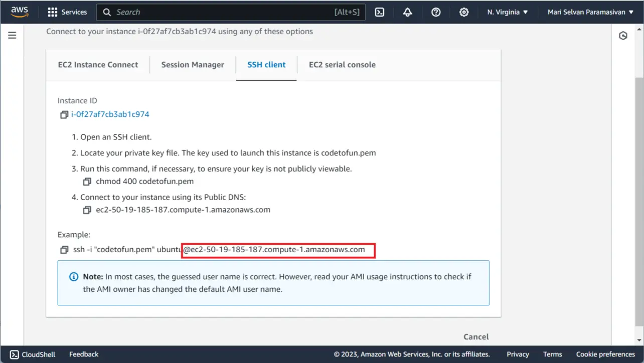
Task: Click the example ssh -i command text
Action: pyautogui.click(x=219, y=250)
